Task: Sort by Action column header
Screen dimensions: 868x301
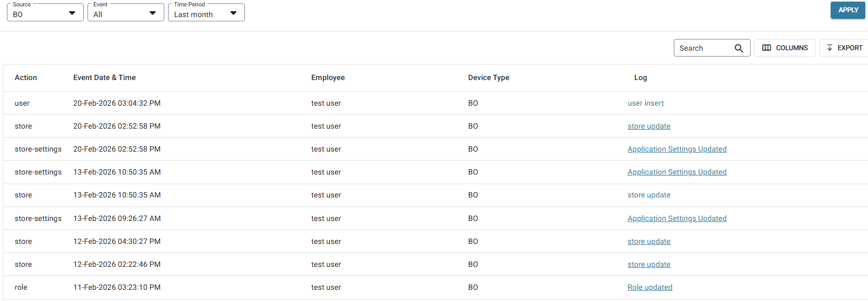Action: point(26,78)
